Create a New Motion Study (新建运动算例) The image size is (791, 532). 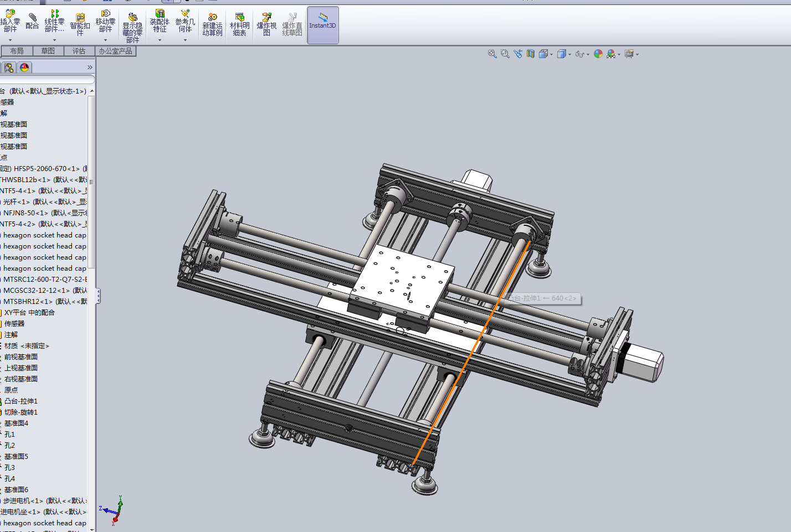[x=212, y=24]
